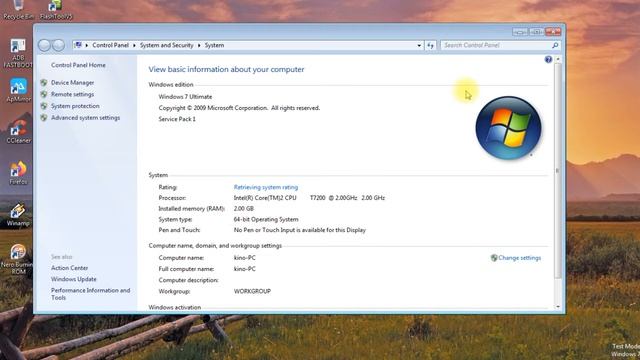The width and height of the screenshot is (640, 360).
Task: Click the scrollbar up arrow
Action: point(558,60)
